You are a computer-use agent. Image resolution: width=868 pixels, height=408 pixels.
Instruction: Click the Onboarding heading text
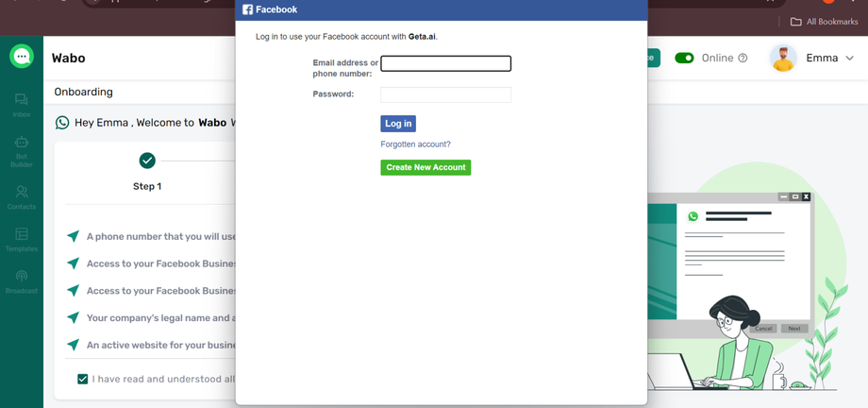(84, 92)
